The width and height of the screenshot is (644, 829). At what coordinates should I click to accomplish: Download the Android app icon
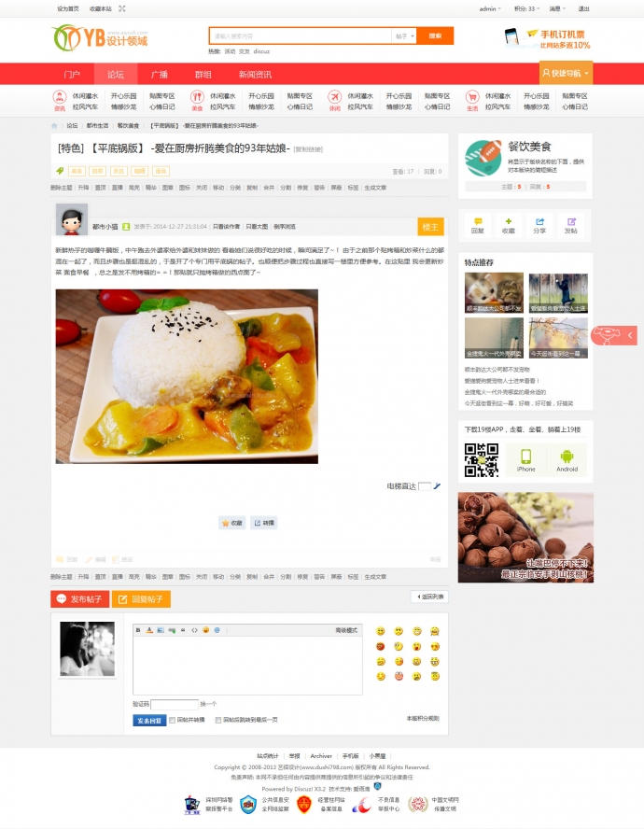(x=567, y=460)
